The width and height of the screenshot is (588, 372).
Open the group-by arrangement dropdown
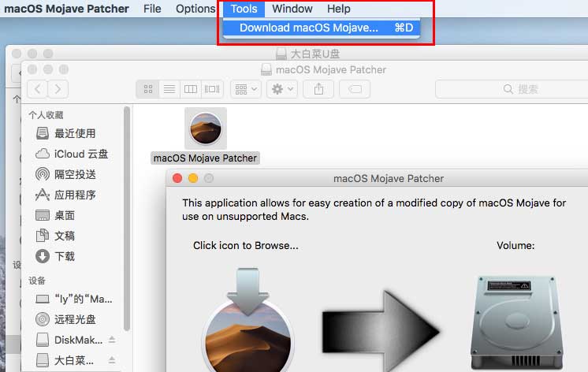(246, 89)
